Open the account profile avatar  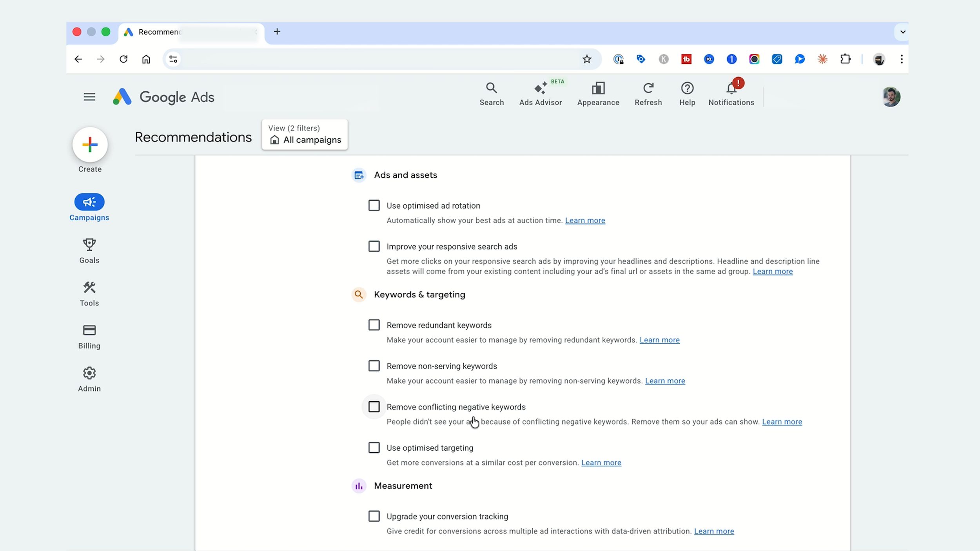[891, 97]
